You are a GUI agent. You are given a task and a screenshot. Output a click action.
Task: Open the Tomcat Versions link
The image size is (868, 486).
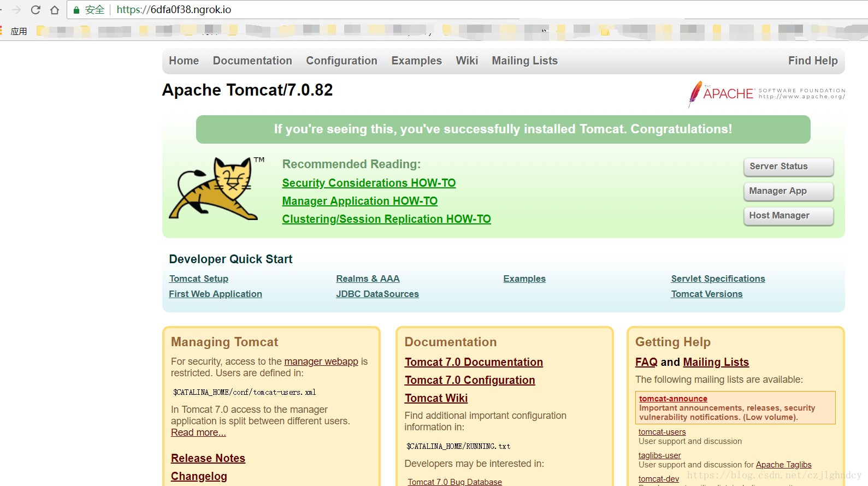(707, 294)
